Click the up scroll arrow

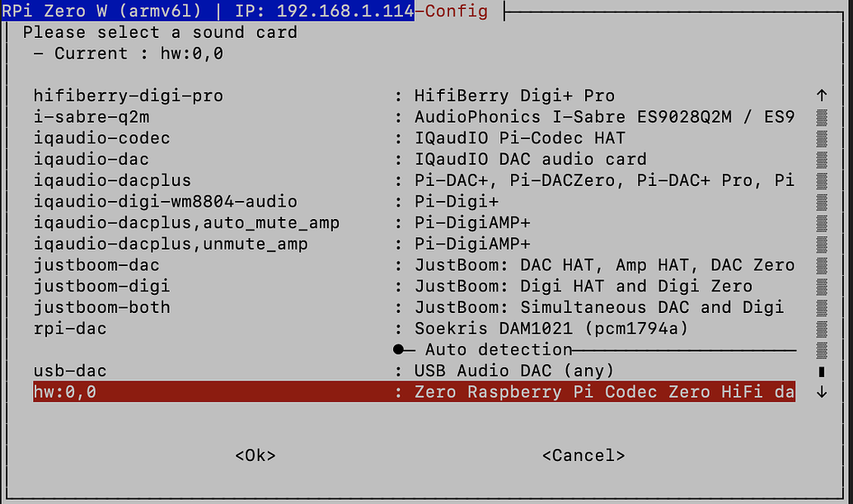(x=821, y=96)
